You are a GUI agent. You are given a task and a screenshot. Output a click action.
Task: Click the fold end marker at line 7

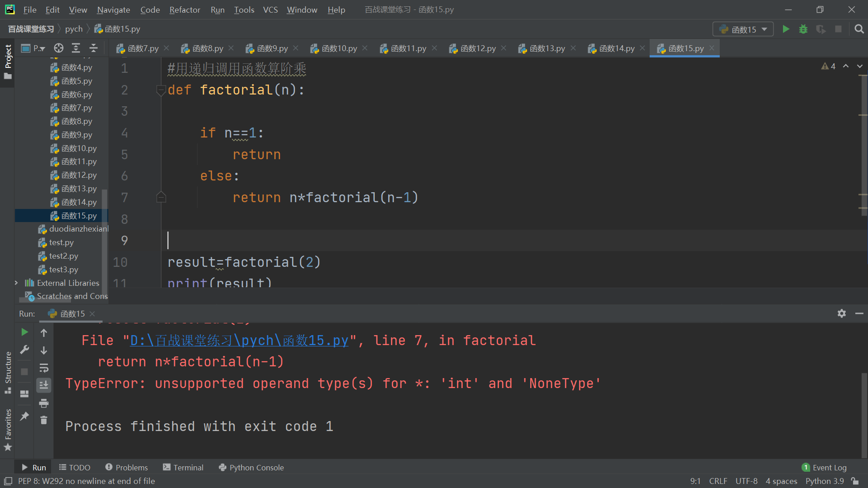pos(161,198)
